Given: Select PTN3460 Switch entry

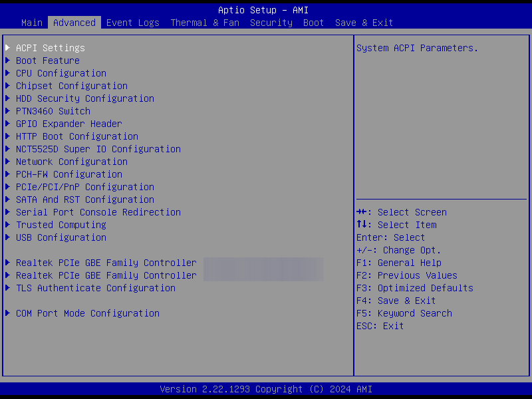Looking at the screenshot, I should coord(53,111).
